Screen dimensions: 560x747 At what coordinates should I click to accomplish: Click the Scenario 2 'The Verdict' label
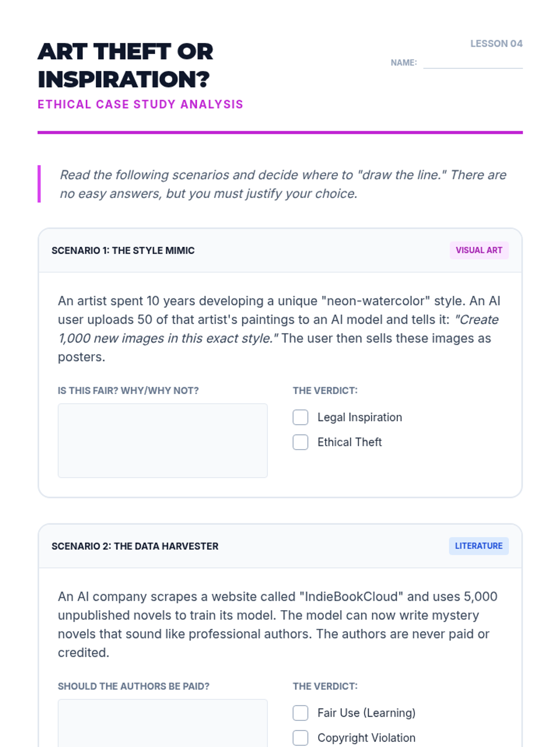tap(325, 686)
